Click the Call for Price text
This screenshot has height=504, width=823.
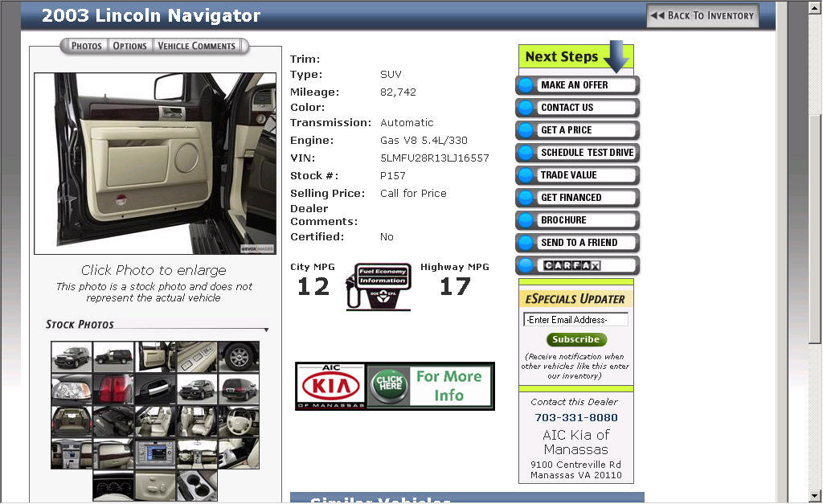coord(413,193)
